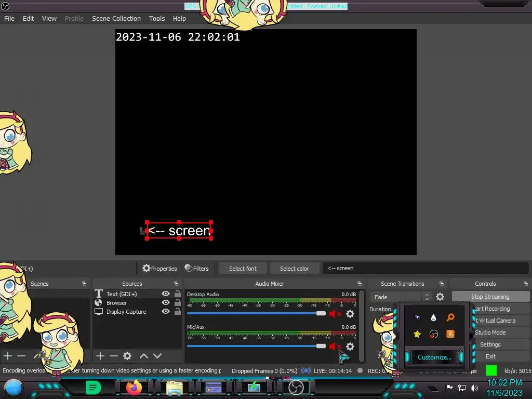Open Properties for the selected text source
The image size is (532, 399).
(159, 269)
